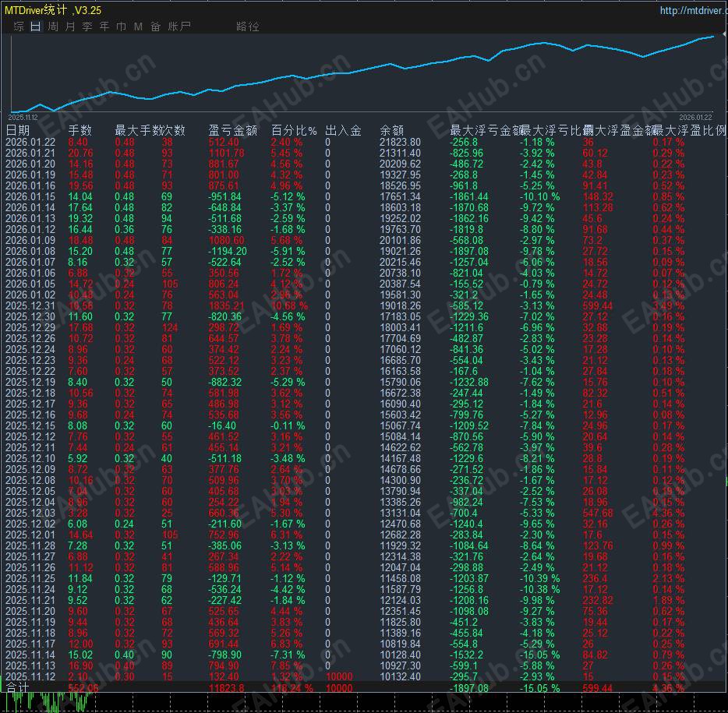Click lots value 20.76 on 2026.01.21
The image size is (728, 713).
[80, 154]
